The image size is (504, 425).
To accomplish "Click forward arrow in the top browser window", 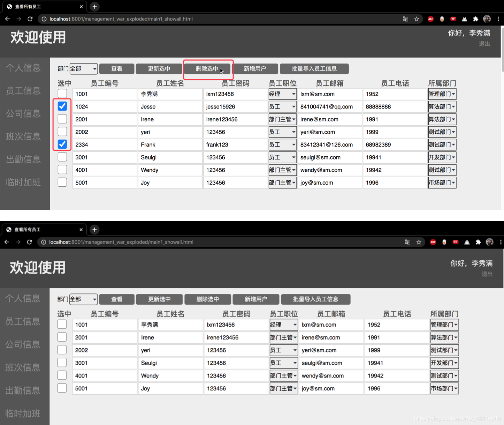I will pos(18,19).
